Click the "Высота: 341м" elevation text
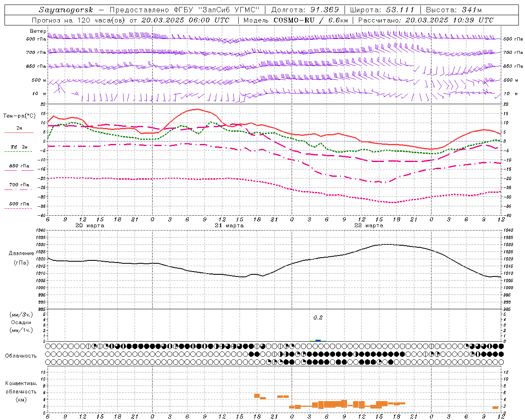The height and width of the screenshot is (420, 525). click(x=454, y=10)
